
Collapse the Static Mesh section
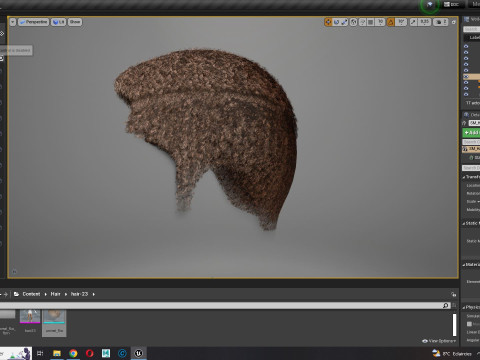pos(464,223)
